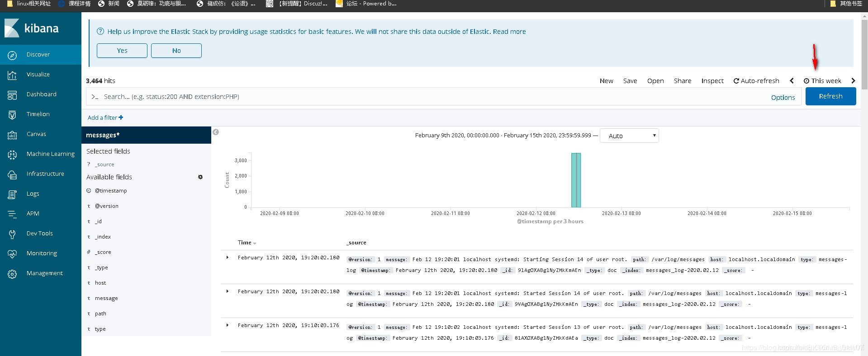Open Discover compass icon in sidebar

[x=12, y=55]
